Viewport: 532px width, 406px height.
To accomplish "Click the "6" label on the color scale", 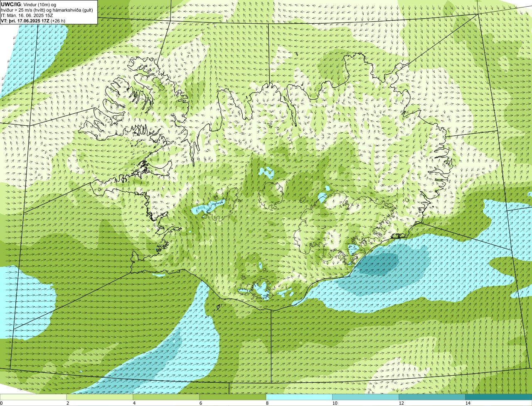I will tap(201, 403).
